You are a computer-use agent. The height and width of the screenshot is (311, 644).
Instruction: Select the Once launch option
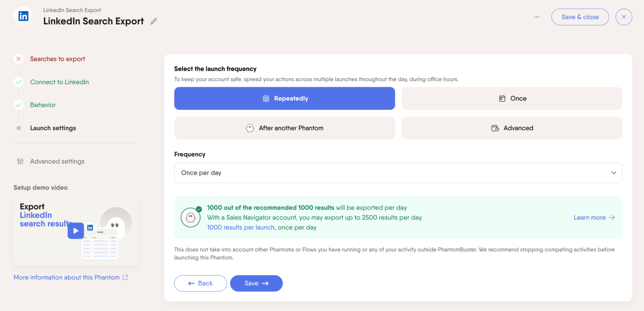click(x=512, y=98)
